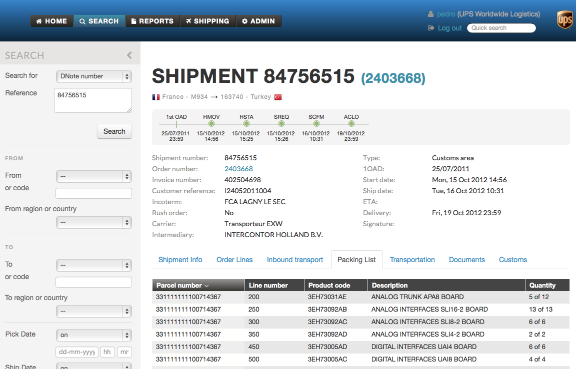Click the France flag icon
576x369 pixels.
[x=156, y=97]
